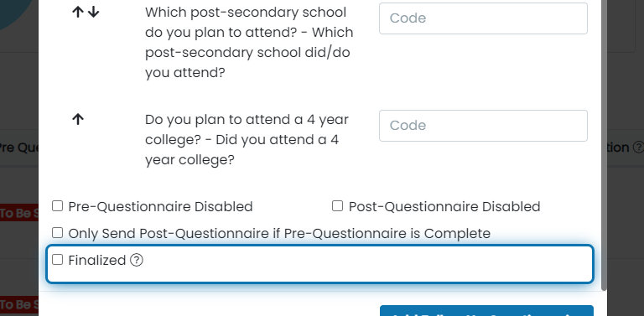Click the dialog's vertical scrollbar
This screenshot has width=644, height=316.
click(x=604, y=143)
